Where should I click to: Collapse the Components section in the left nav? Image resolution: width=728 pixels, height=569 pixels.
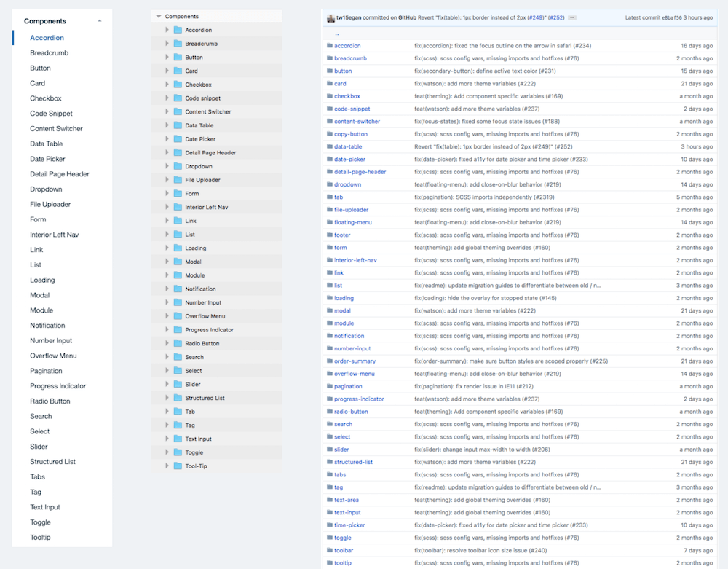click(99, 21)
